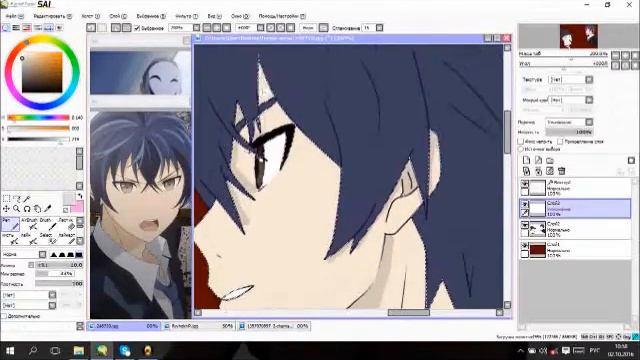Choose the AirBrush brush preset
Screen dimensions: 640x360
coord(29,224)
